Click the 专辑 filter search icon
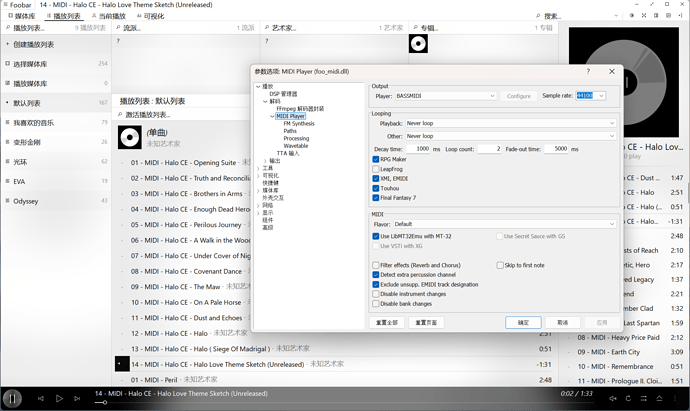The width and height of the screenshot is (690, 411). tap(415, 28)
